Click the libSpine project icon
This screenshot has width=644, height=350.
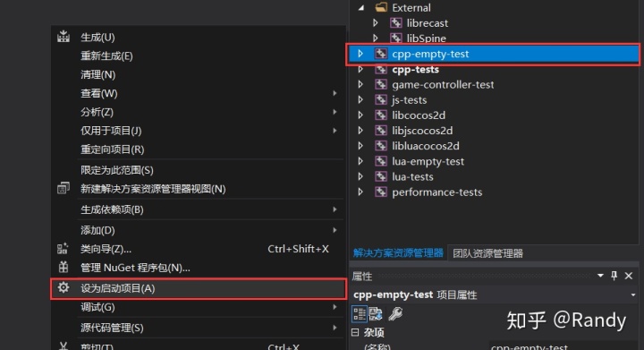tap(396, 38)
